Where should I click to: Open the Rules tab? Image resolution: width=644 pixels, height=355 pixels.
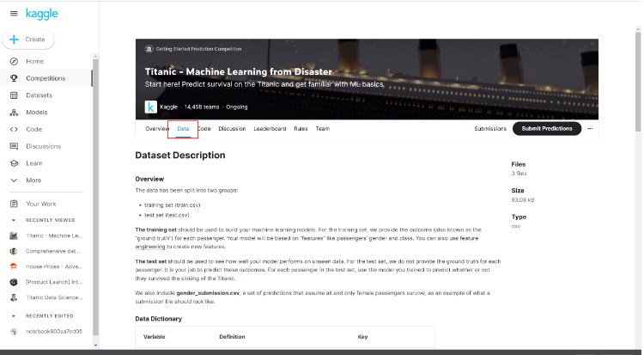(x=301, y=129)
